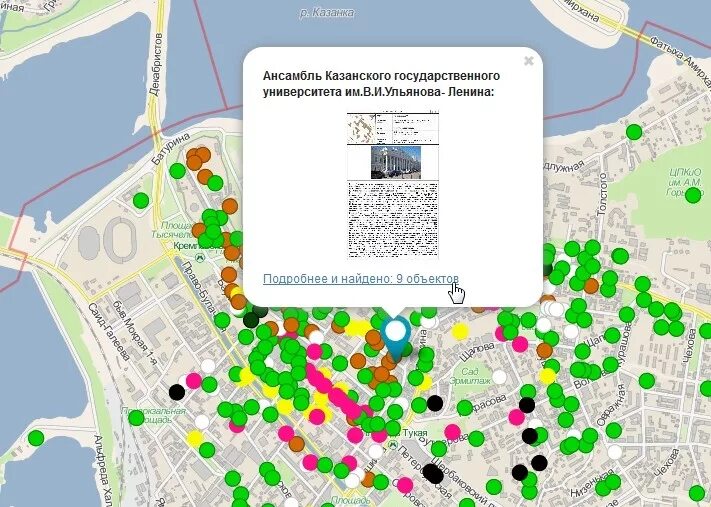The image size is (711, 507).
Task: Select isolated green marker west of Батурина street
Action: pyautogui.click(x=141, y=200)
